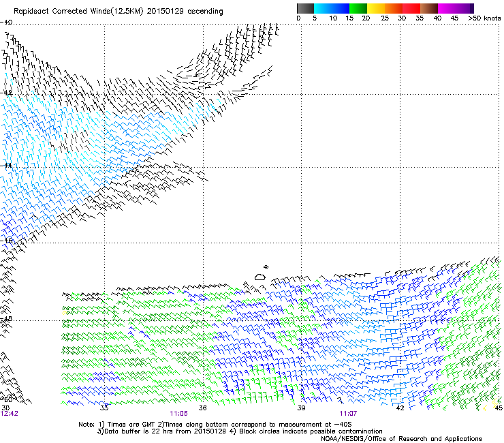The height and width of the screenshot is (443, 504).
Task: Click the brown 35-40 knots legend swatch
Action: [429, 8]
